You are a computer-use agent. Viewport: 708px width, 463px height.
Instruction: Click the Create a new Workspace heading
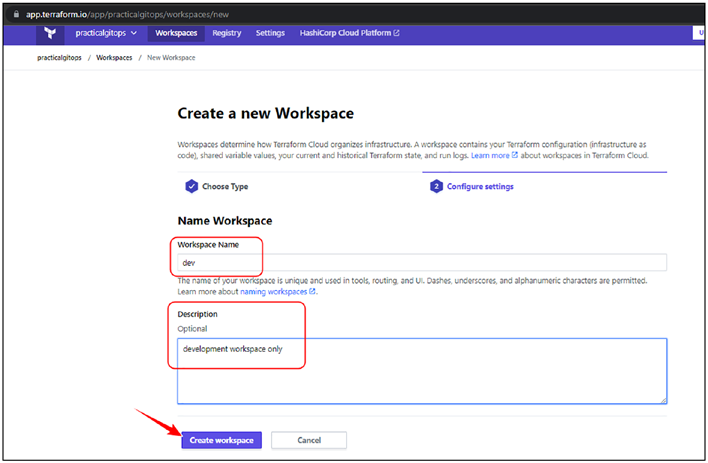pos(266,113)
